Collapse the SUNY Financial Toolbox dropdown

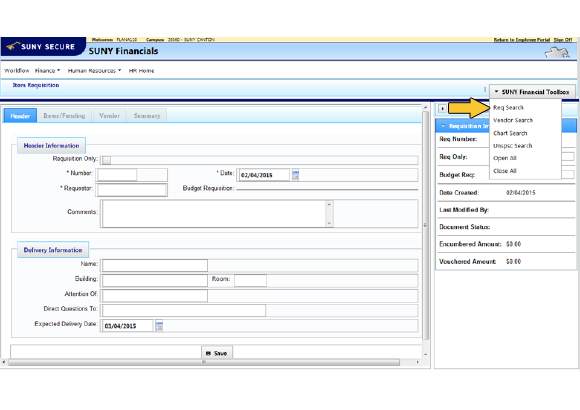tap(532, 92)
